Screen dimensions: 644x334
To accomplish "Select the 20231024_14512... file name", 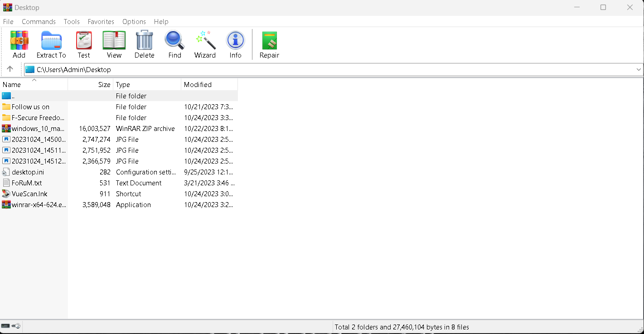I will pyautogui.click(x=39, y=161).
